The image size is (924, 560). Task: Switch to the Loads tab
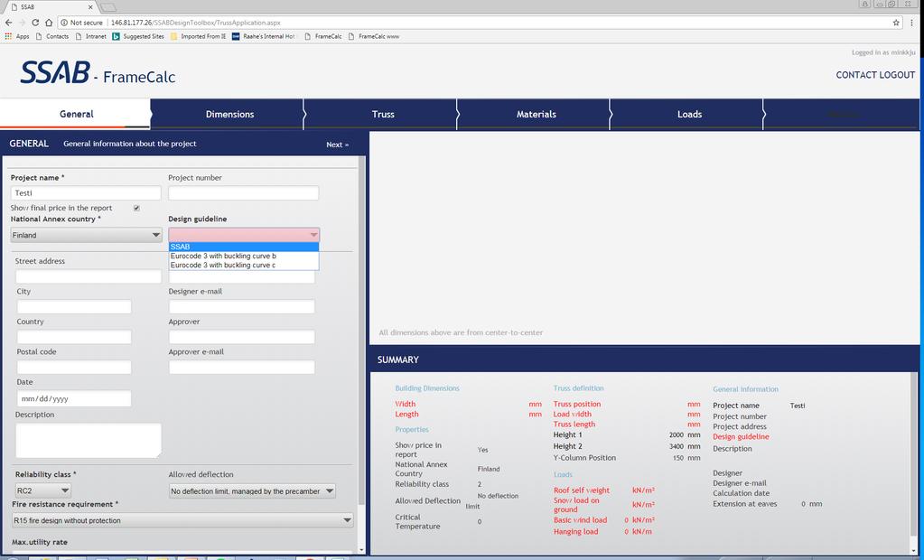pyautogui.click(x=689, y=114)
